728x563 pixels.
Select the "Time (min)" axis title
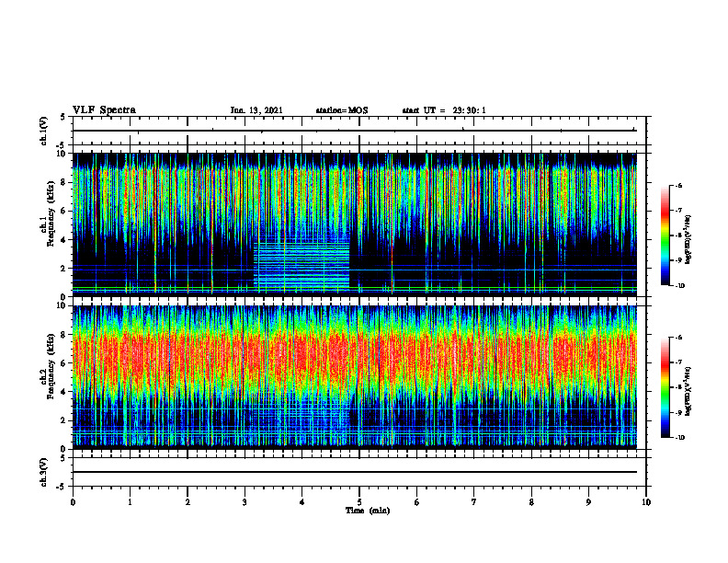click(368, 511)
